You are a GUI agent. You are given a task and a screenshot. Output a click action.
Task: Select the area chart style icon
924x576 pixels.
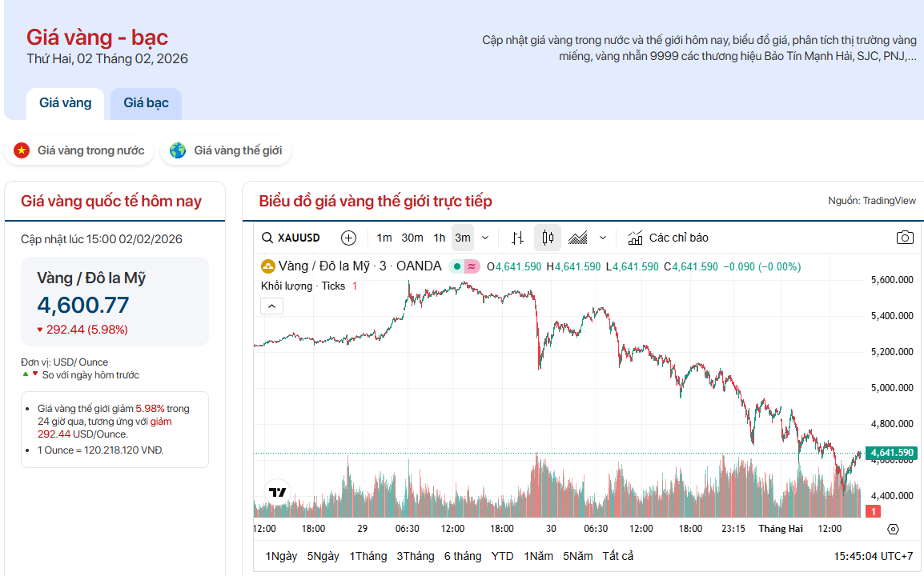click(578, 238)
